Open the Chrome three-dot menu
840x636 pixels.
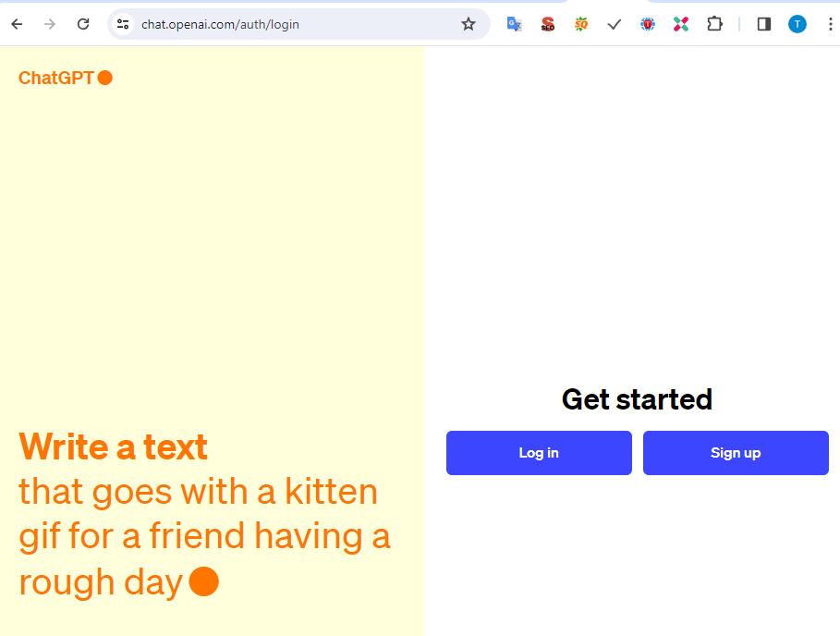[x=830, y=24]
